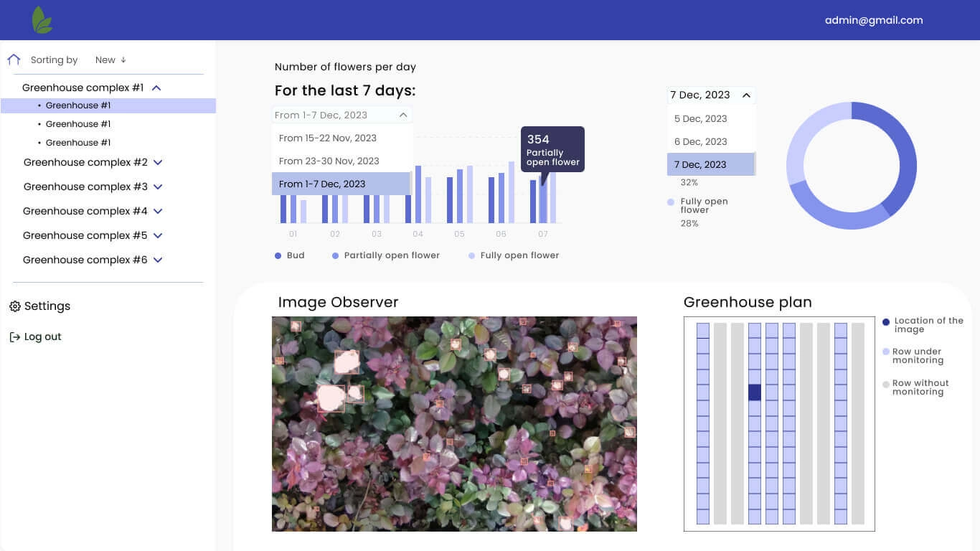This screenshot has height=551, width=980.
Task: Click the flower image in Image Observer
Action: coord(454,423)
